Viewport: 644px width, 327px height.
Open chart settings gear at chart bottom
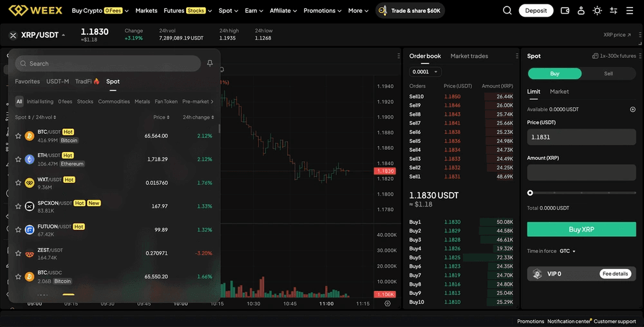[x=387, y=304]
